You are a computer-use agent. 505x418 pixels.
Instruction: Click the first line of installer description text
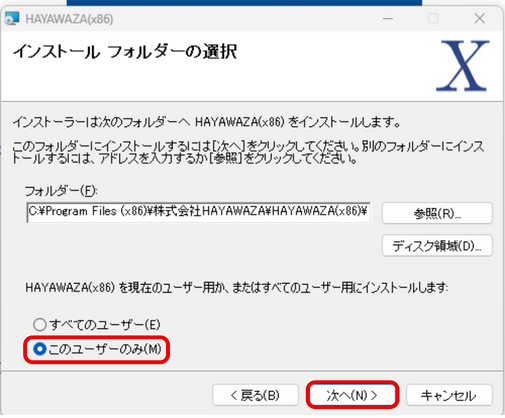[x=206, y=122]
